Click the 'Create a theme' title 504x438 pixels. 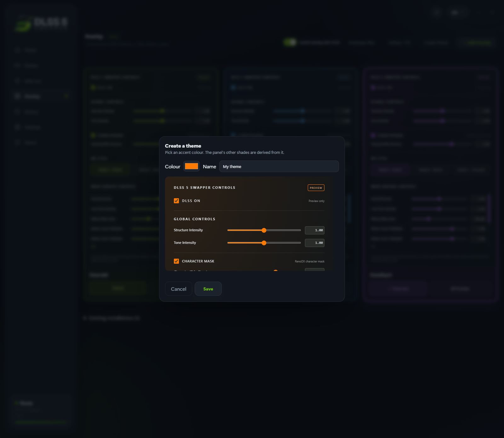coord(183,146)
